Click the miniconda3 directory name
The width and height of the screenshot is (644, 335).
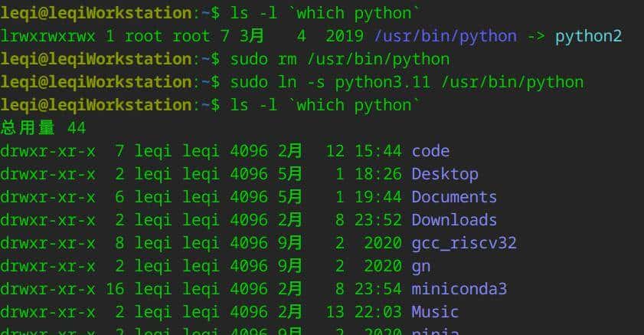point(459,289)
